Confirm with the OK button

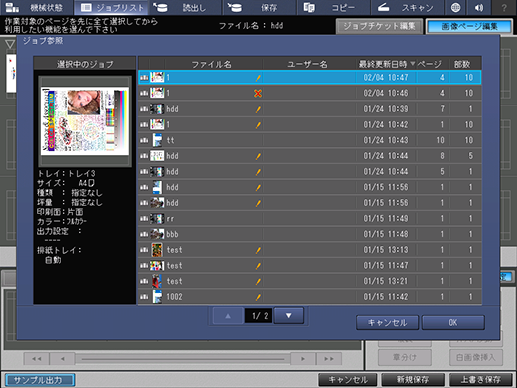coord(453,323)
